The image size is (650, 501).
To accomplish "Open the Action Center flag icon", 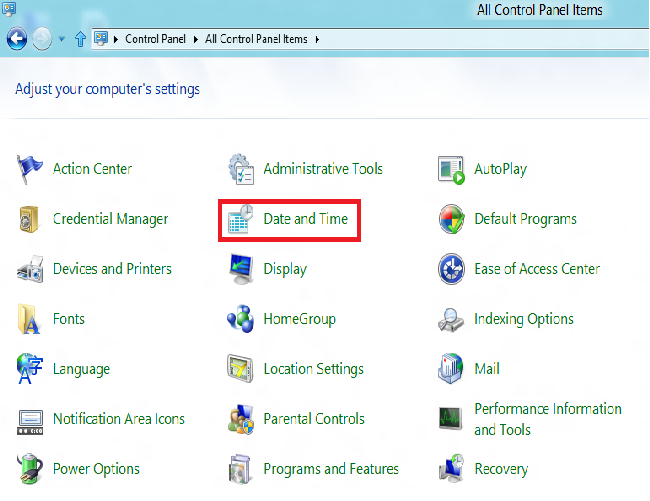I will tap(29, 169).
